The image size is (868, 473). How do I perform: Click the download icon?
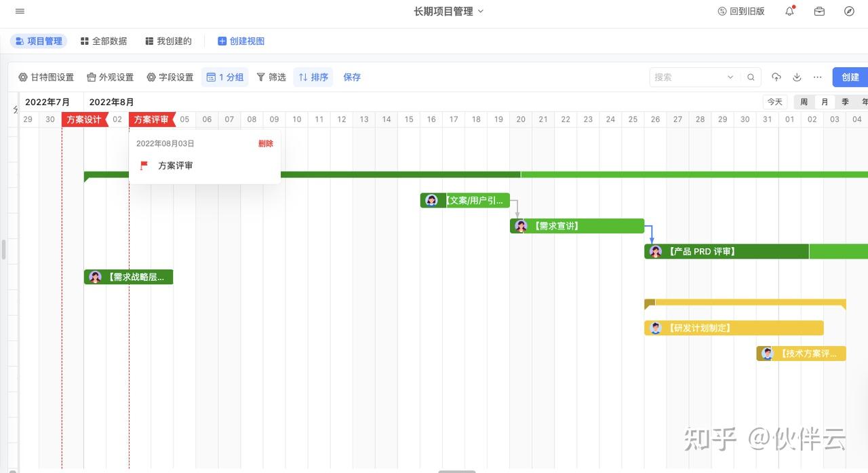pos(797,77)
